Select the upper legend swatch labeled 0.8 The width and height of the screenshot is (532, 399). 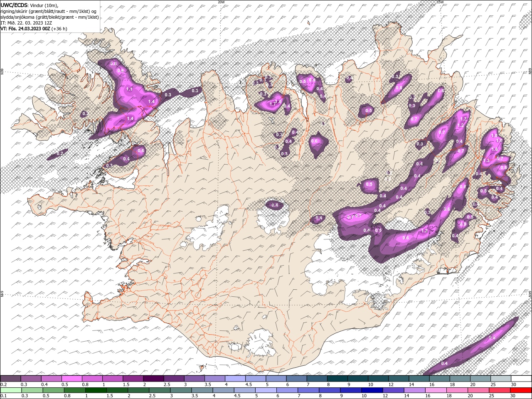[x=92, y=379]
